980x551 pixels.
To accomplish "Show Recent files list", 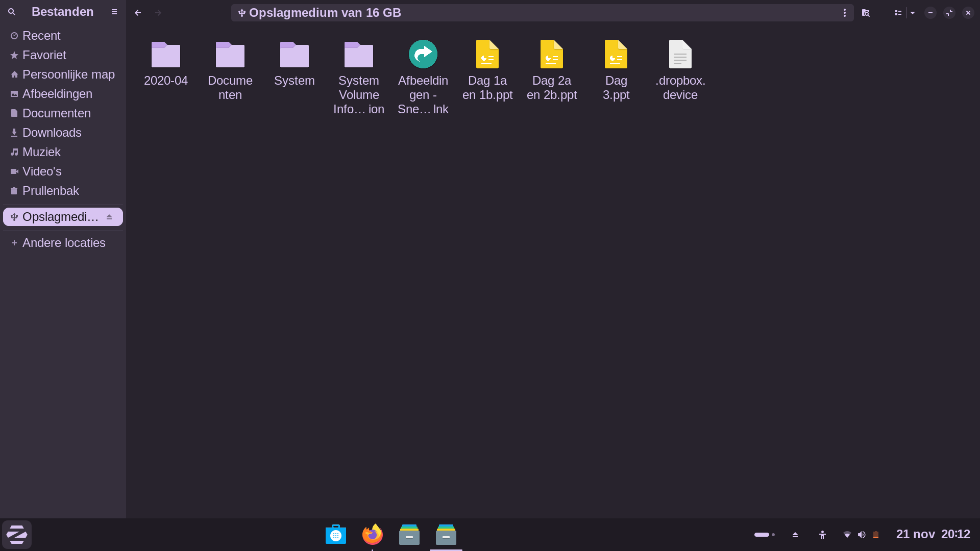I will [41, 36].
